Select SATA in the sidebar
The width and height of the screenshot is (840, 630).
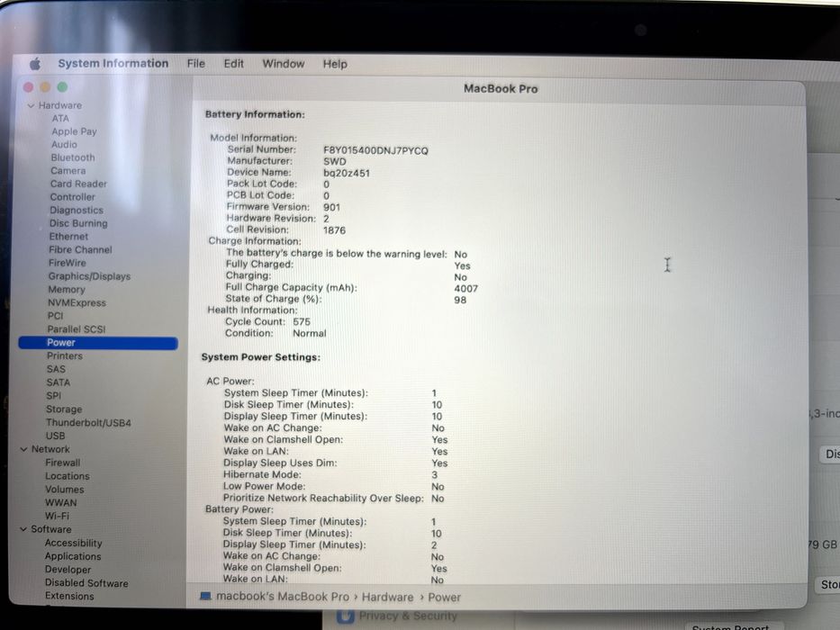click(x=58, y=382)
